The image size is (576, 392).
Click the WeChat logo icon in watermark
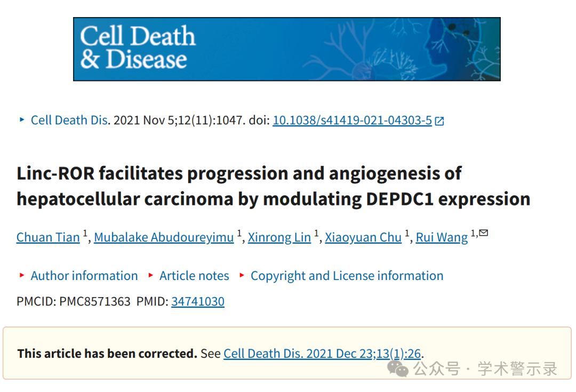click(x=397, y=368)
